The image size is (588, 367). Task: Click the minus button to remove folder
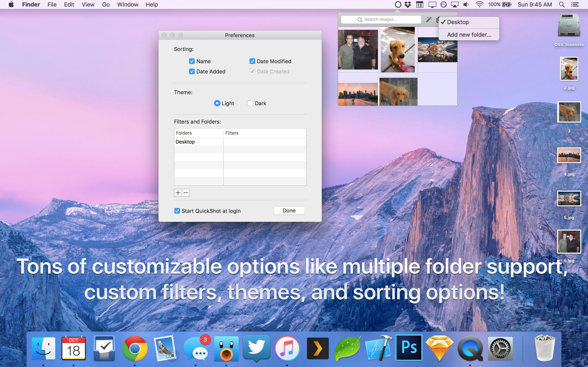click(x=186, y=193)
